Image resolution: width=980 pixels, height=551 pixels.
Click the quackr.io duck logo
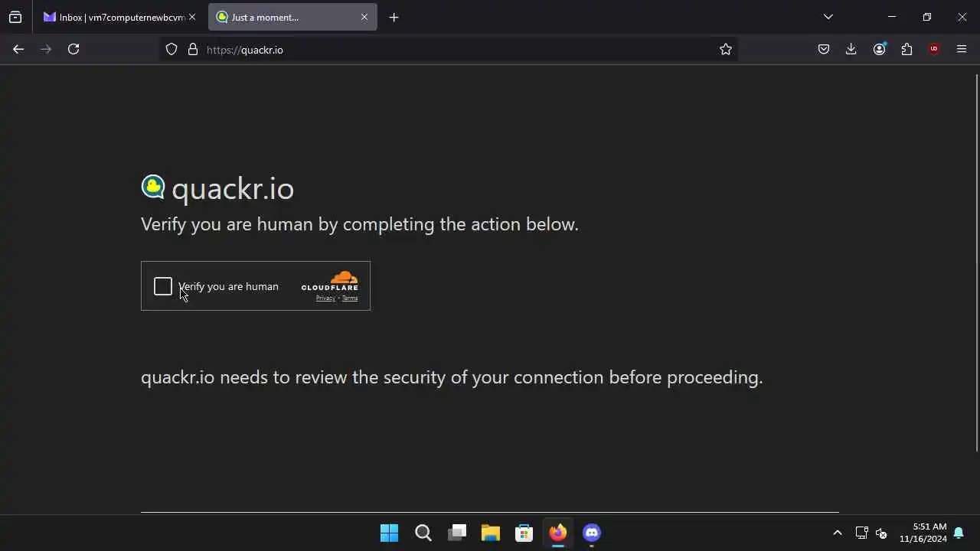(153, 187)
